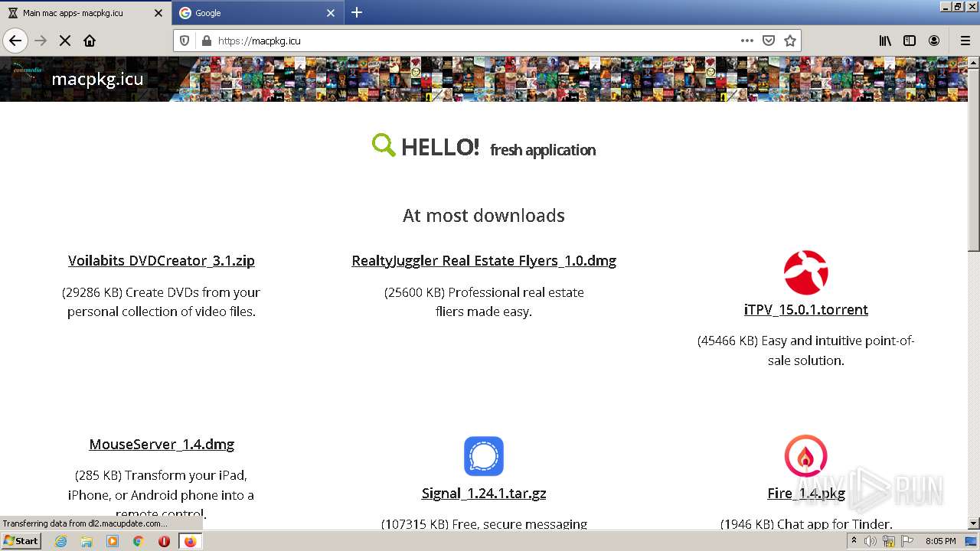Click the forward navigation arrow
The image size is (980, 551).
coord(41,41)
